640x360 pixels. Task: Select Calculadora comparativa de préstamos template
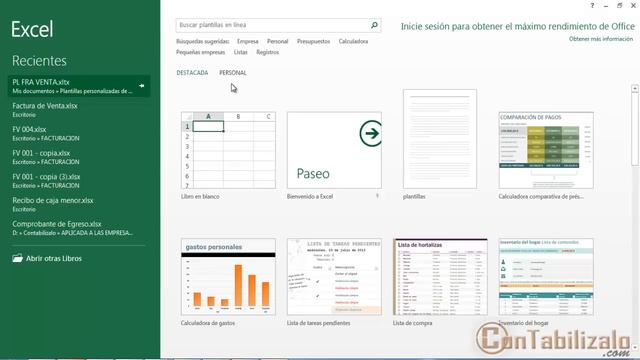[x=546, y=150]
